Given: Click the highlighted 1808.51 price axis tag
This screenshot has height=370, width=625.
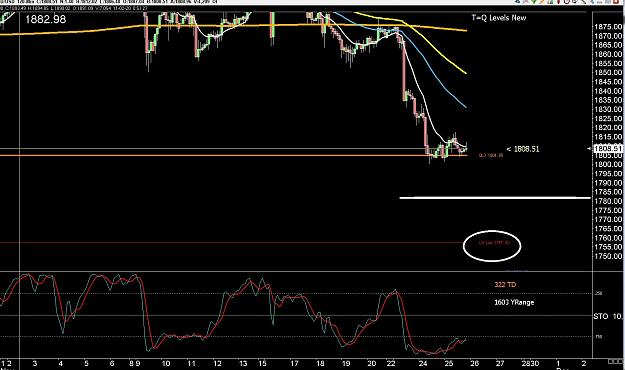Looking at the screenshot, I should [608, 149].
